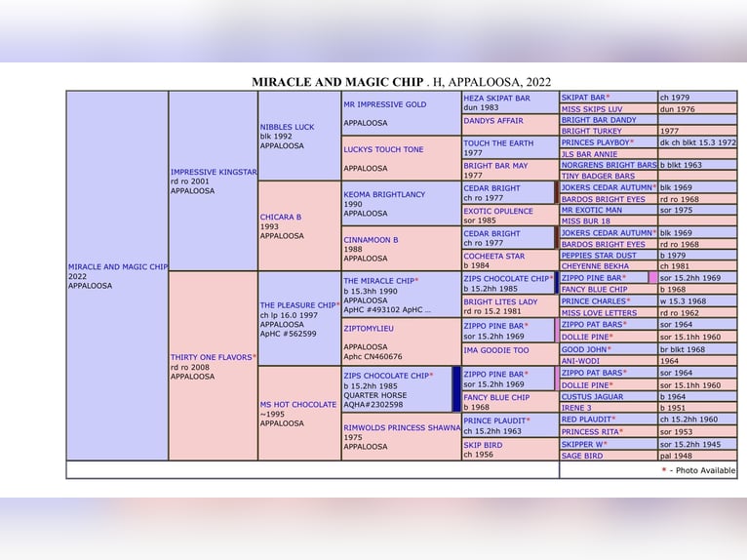Viewport: 747px width, 560px height.
Task: Open the SKIPAT BAR link
Action: click(x=583, y=98)
